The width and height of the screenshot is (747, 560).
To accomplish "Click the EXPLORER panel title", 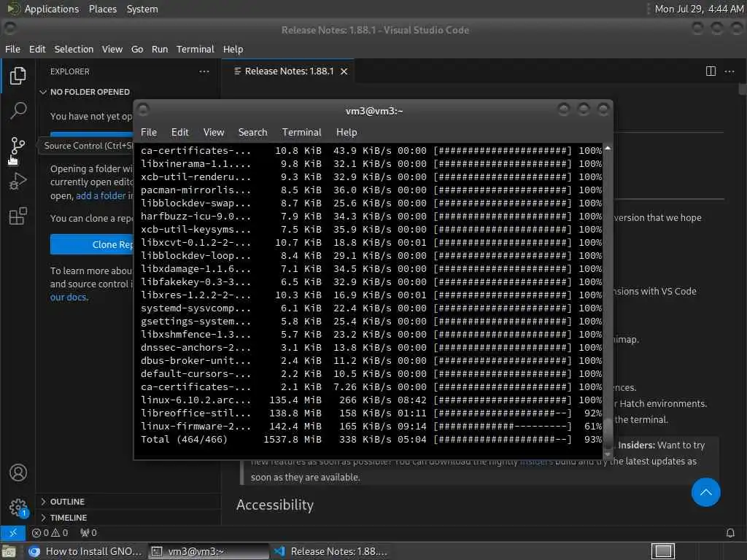I will click(x=69, y=71).
